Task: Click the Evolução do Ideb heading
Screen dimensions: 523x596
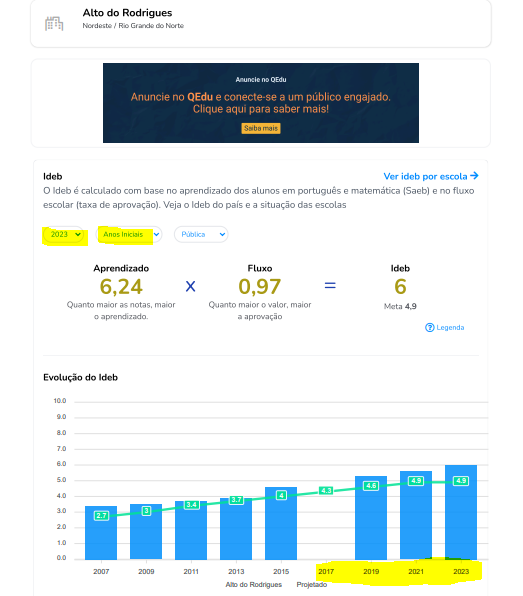Action: 81,377
